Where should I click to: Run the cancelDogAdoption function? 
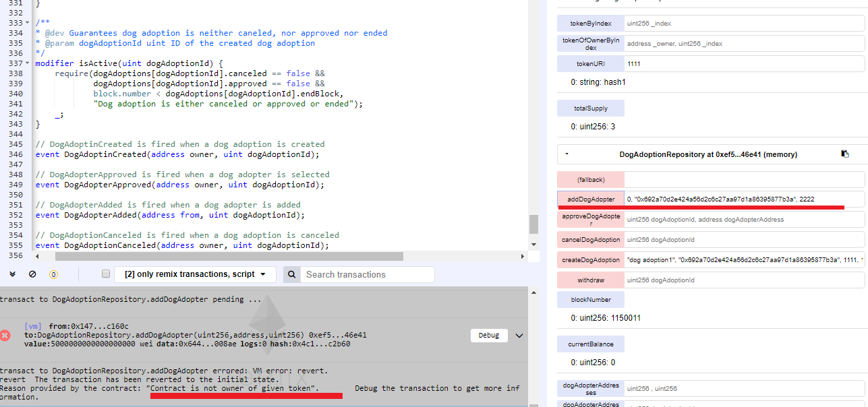tap(591, 240)
